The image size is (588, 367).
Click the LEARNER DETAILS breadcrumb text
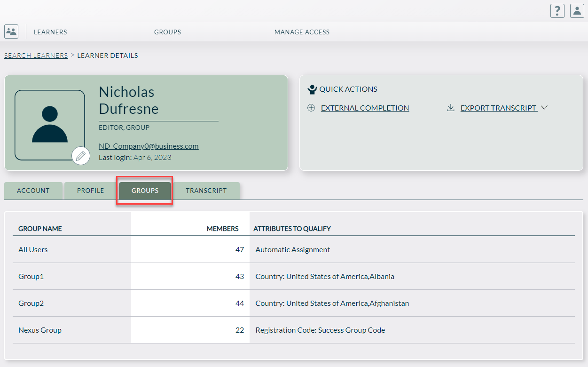tap(108, 56)
